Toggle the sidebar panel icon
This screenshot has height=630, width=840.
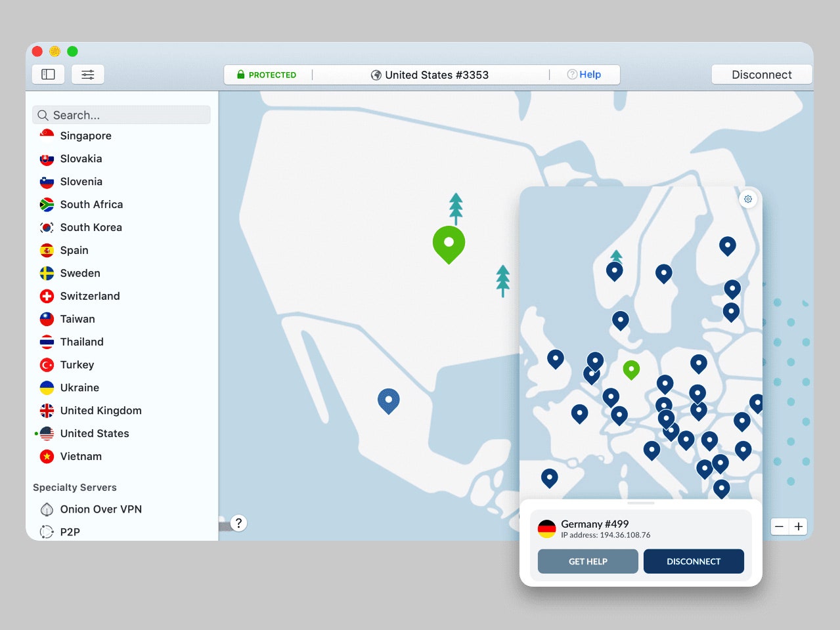pyautogui.click(x=48, y=75)
